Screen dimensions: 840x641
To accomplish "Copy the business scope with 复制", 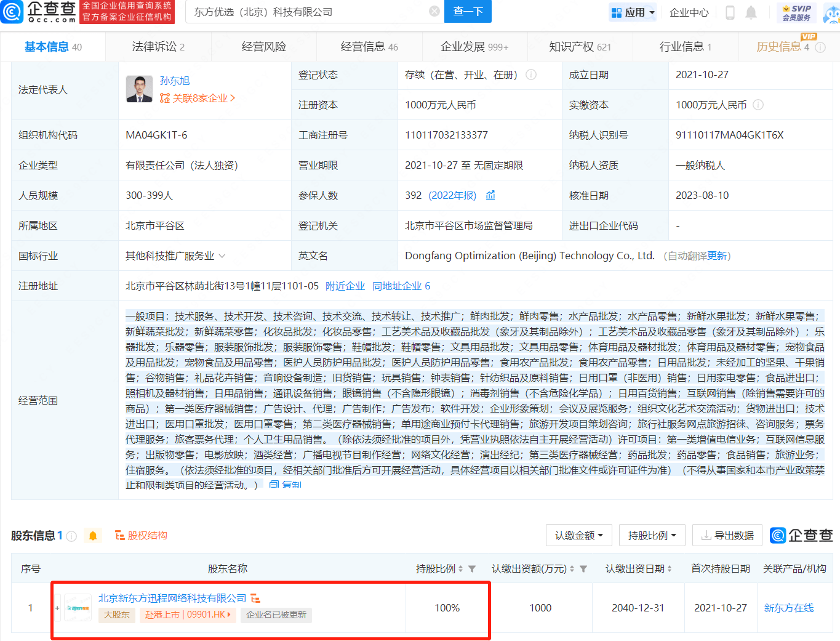I will [286, 485].
